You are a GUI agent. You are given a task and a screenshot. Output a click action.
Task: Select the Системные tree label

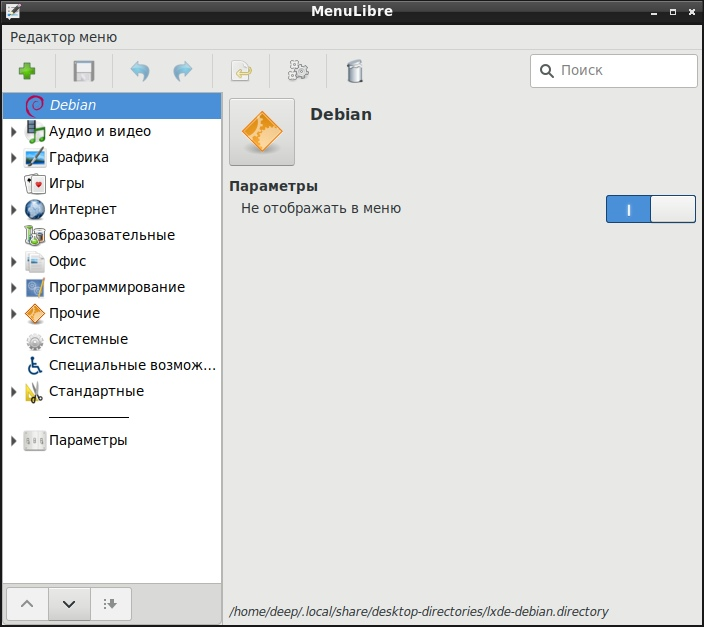pyautogui.click(x=88, y=340)
